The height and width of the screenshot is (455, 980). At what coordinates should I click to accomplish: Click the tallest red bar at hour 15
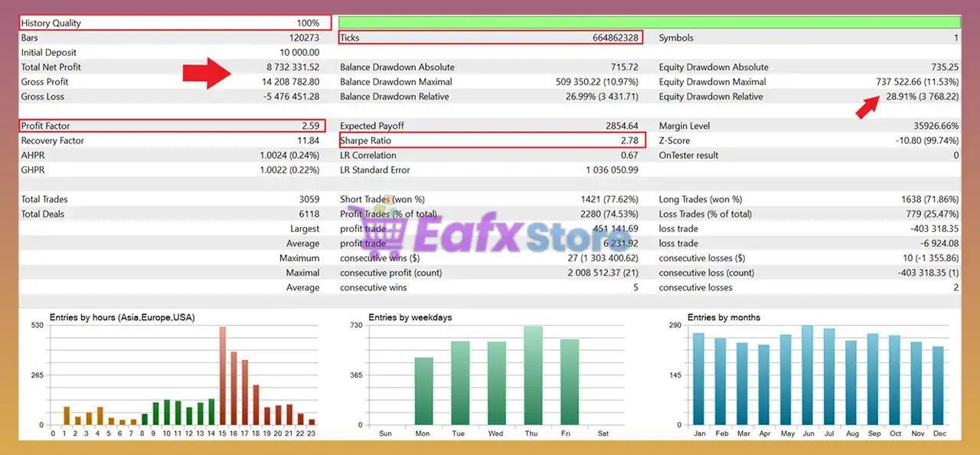223,376
